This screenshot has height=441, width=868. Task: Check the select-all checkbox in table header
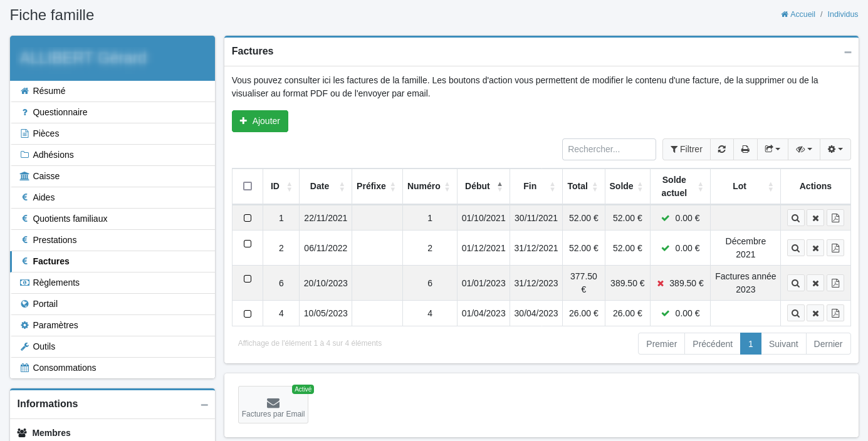[248, 186]
